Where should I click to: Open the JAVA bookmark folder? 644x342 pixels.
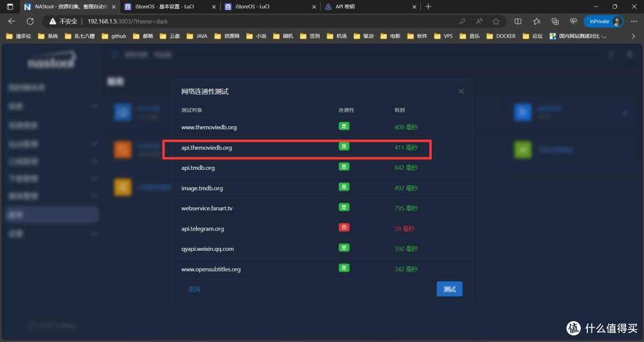coord(197,36)
